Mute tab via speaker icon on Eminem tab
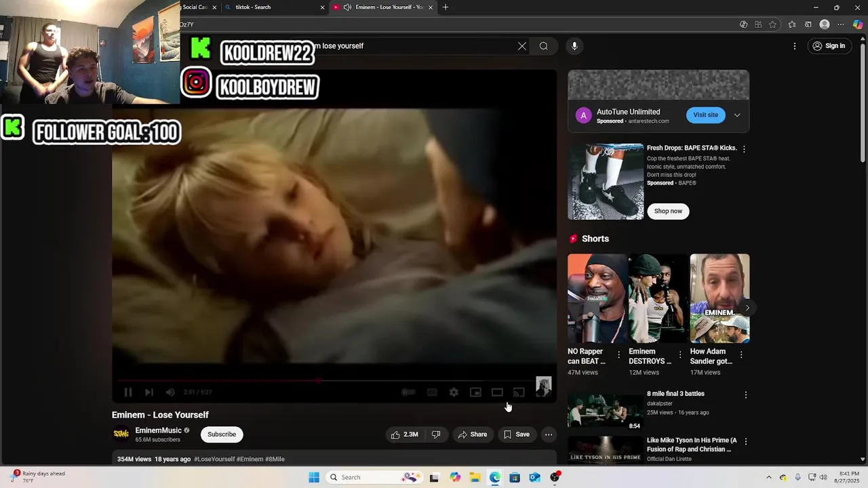The width and height of the screenshot is (868, 488). (347, 7)
